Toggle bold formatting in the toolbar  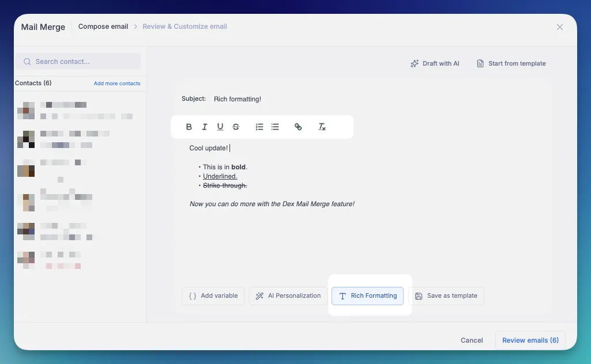pyautogui.click(x=189, y=127)
